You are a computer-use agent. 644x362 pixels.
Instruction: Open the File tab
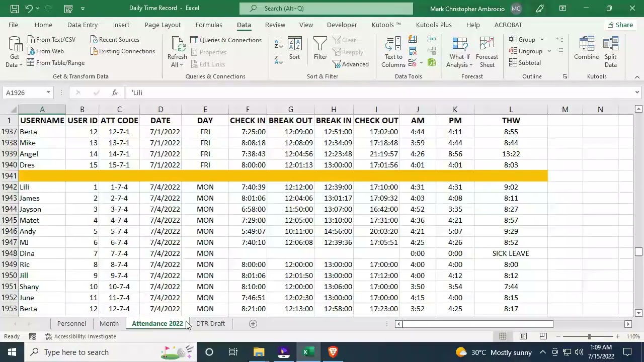pyautogui.click(x=13, y=25)
